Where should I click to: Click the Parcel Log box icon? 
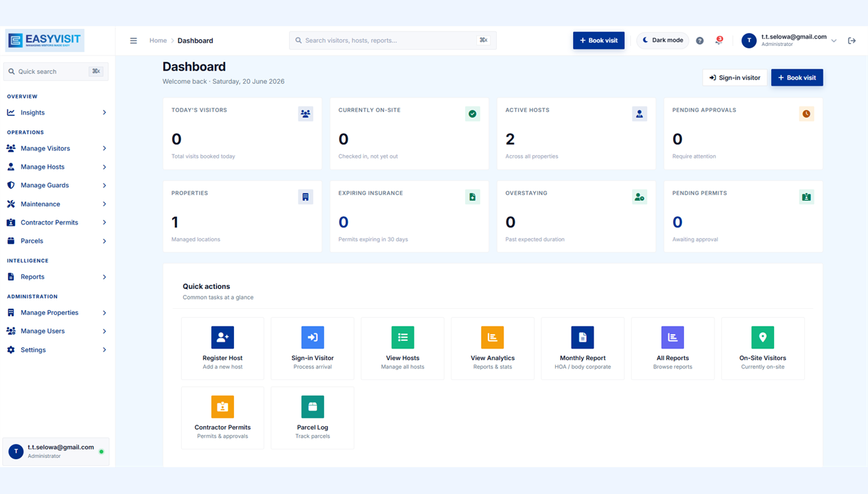(313, 407)
